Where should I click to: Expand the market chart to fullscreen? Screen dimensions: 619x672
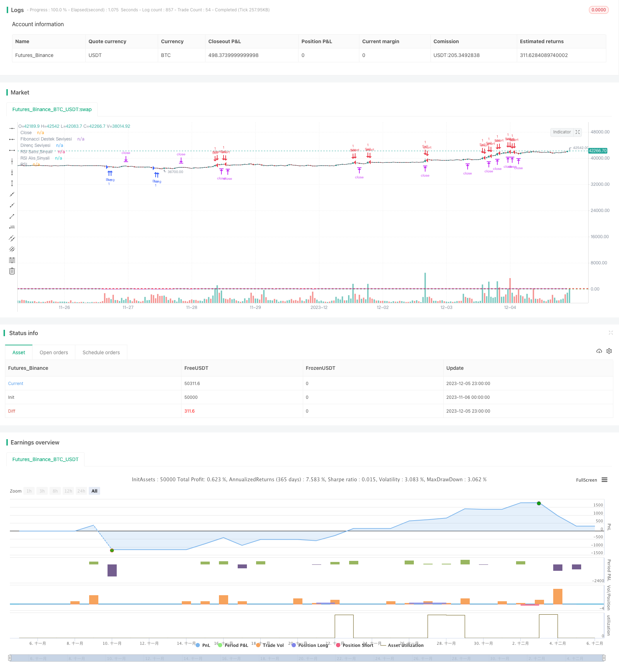click(578, 132)
